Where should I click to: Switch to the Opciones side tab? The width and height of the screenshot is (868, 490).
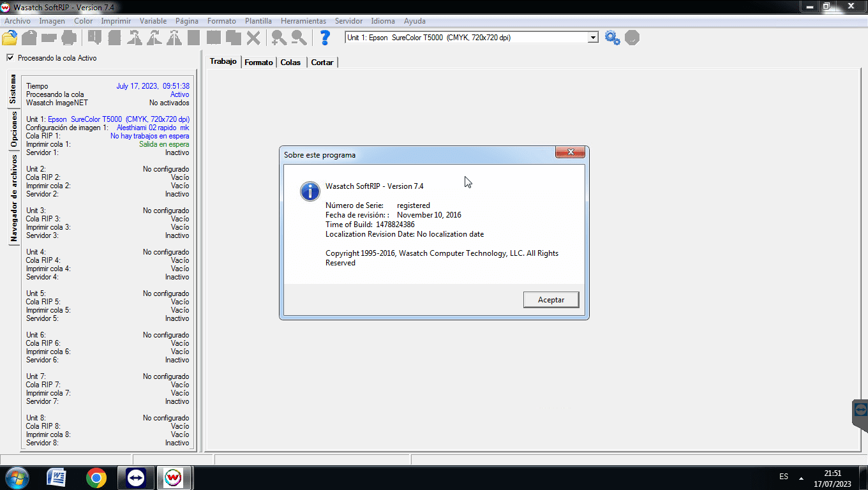11,126
